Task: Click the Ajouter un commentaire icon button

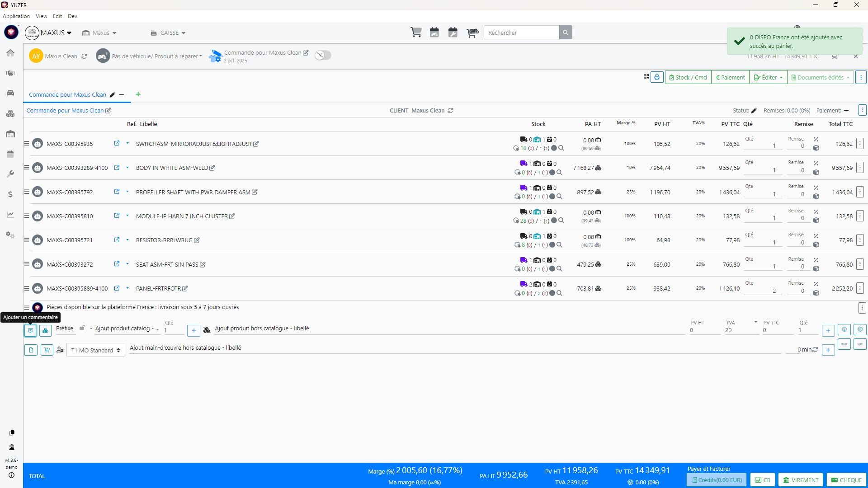Action: (30, 331)
